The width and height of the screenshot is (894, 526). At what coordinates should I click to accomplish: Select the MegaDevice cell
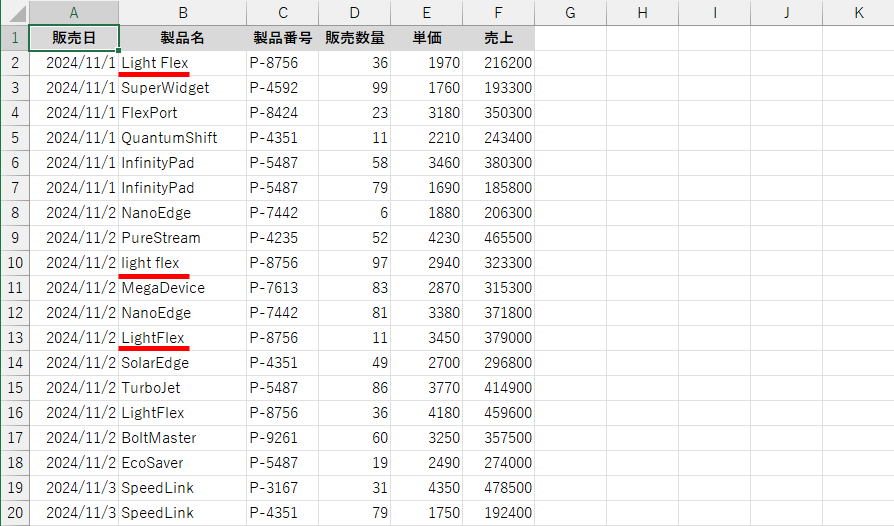click(x=182, y=288)
